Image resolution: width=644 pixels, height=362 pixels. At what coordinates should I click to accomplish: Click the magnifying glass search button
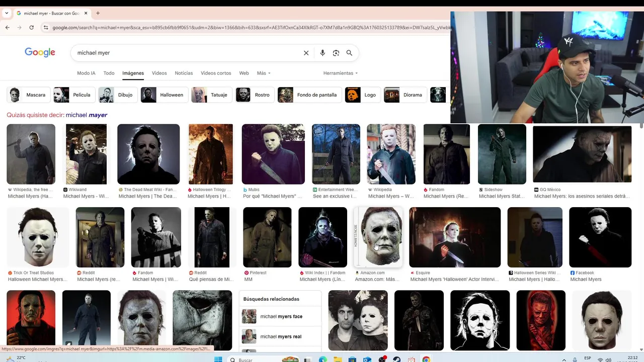tap(349, 53)
